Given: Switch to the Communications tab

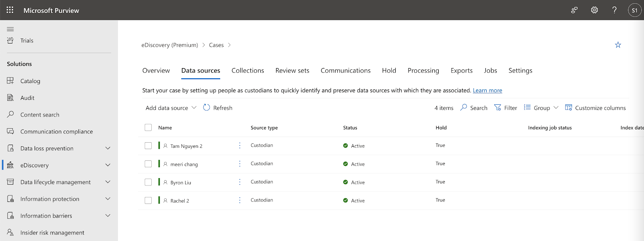Looking at the screenshot, I should [x=346, y=71].
